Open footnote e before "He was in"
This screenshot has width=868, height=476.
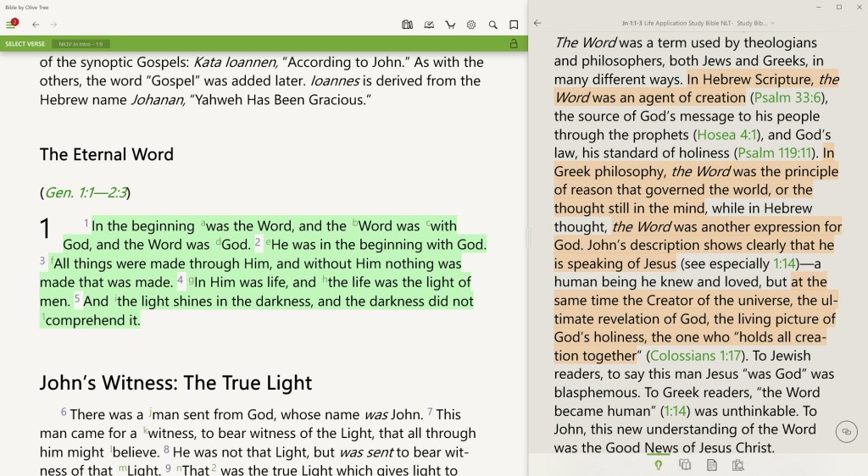269,242
